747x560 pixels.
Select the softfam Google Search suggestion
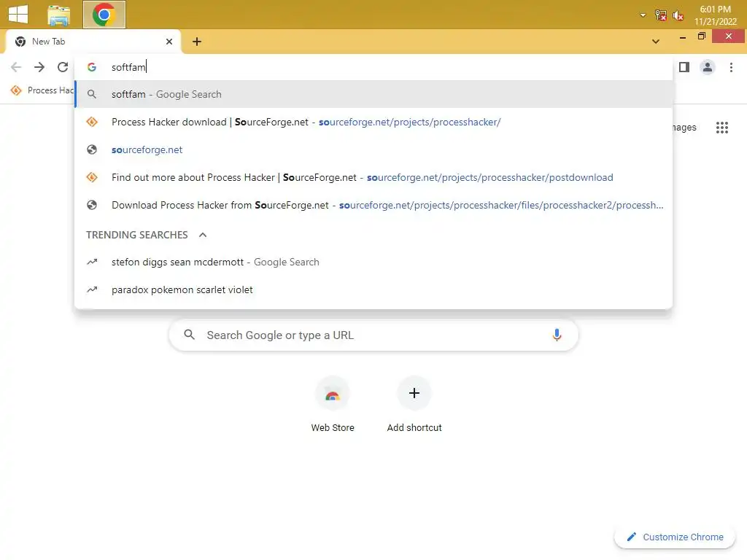click(x=373, y=94)
